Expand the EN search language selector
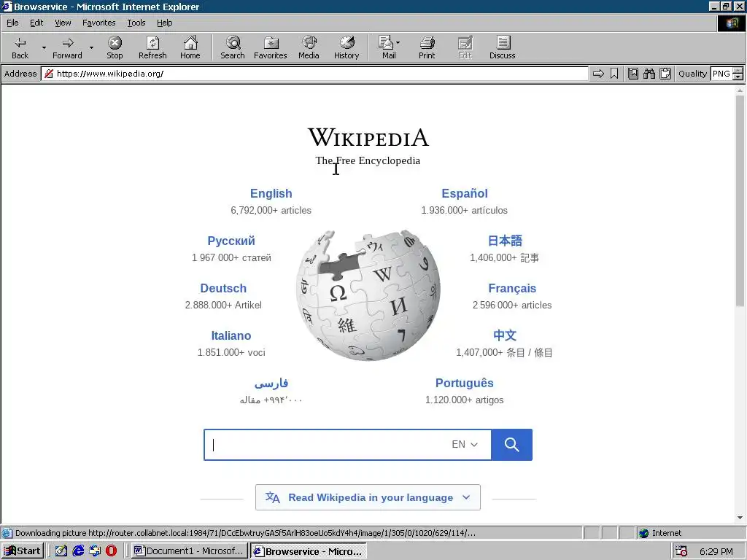The height and width of the screenshot is (560, 747). pyautogui.click(x=465, y=444)
